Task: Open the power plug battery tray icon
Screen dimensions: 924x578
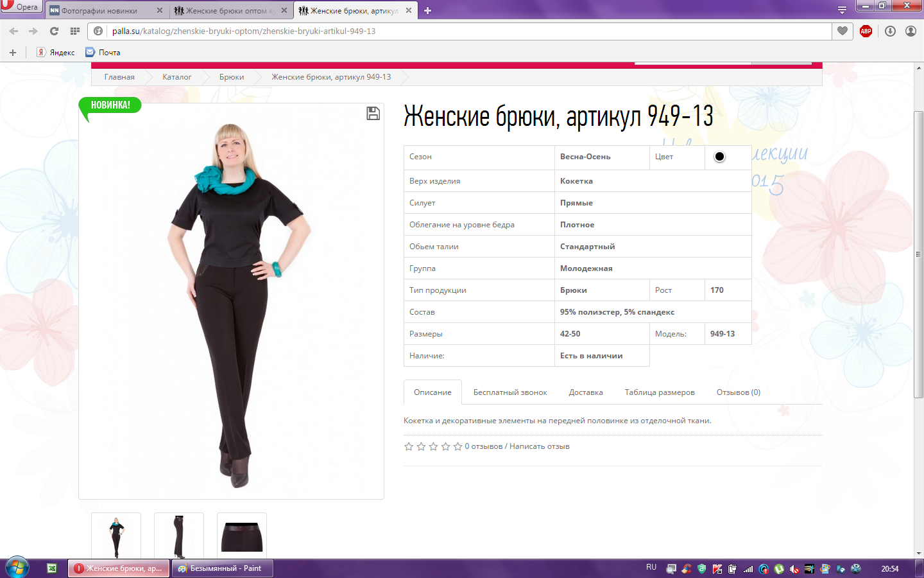Action: point(733,569)
